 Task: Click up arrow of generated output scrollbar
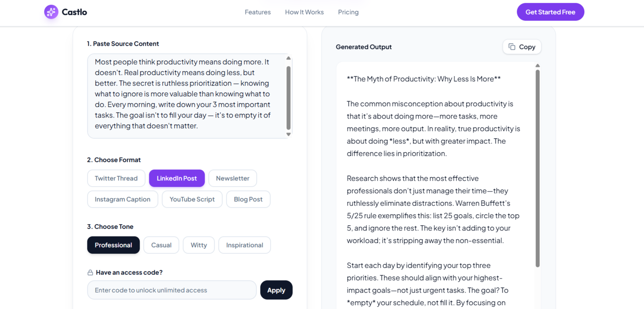click(537, 66)
